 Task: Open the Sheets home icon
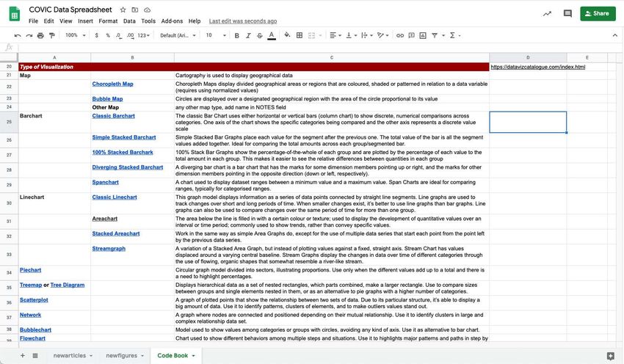click(x=15, y=15)
